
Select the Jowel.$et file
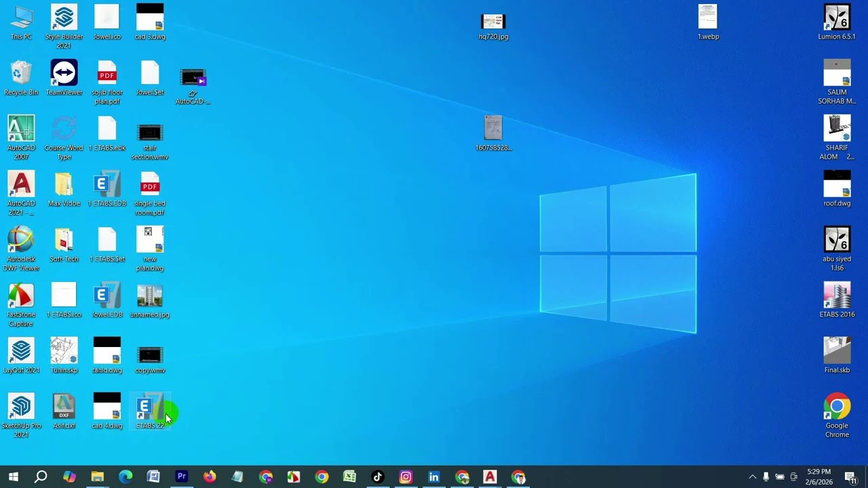tap(150, 78)
